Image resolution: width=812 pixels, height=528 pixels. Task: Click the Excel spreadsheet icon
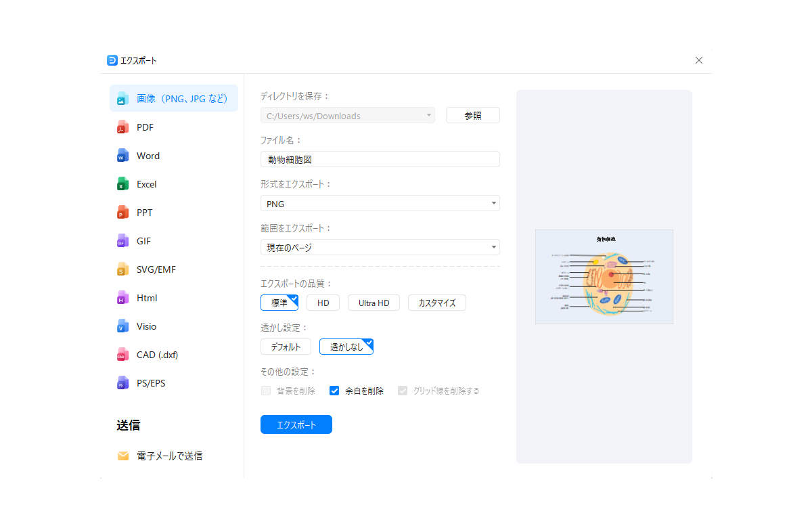(x=122, y=184)
